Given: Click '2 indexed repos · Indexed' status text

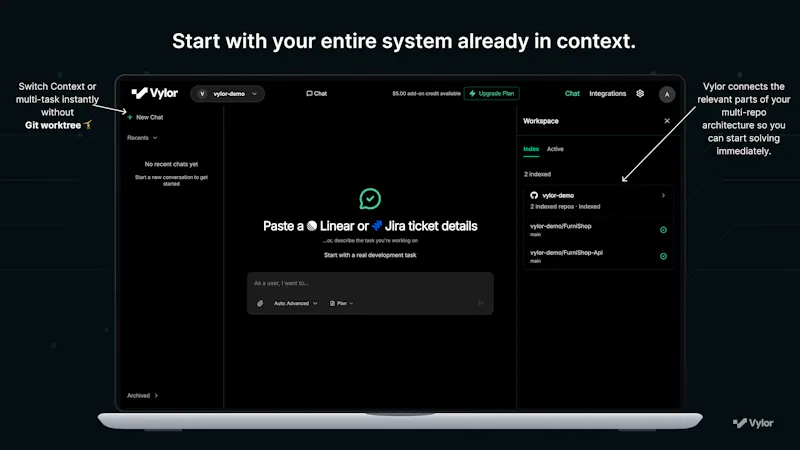Looking at the screenshot, I should click(x=565, y=207).
